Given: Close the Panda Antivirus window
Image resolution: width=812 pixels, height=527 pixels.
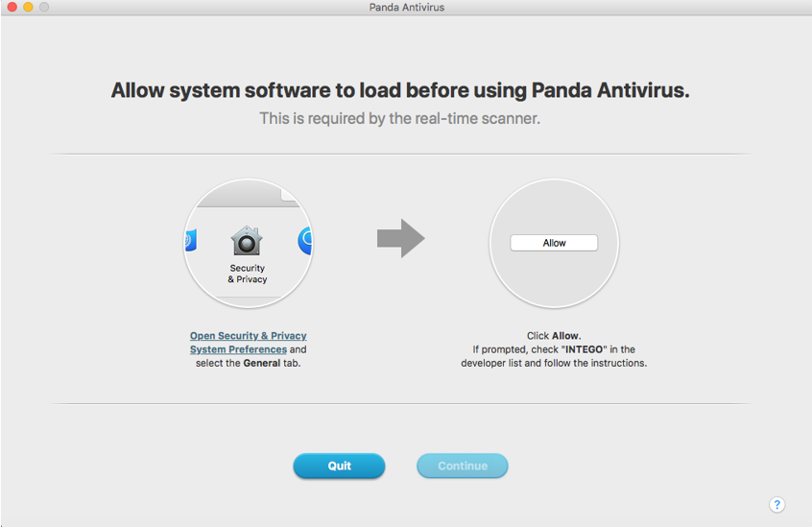Looking at the screenshot, I should [x=12, y=7].
